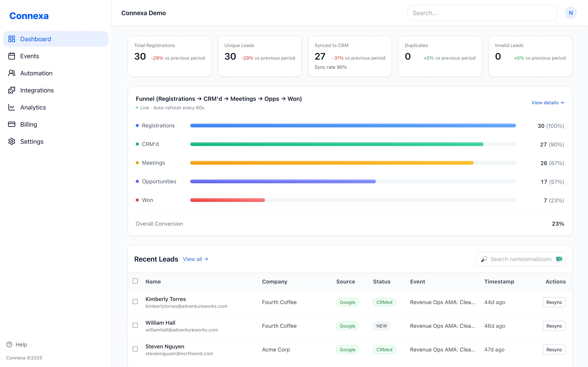Check Steven Nguyen's row checkbox
Viewport: 588px width, 367px height.
point(135,349)
